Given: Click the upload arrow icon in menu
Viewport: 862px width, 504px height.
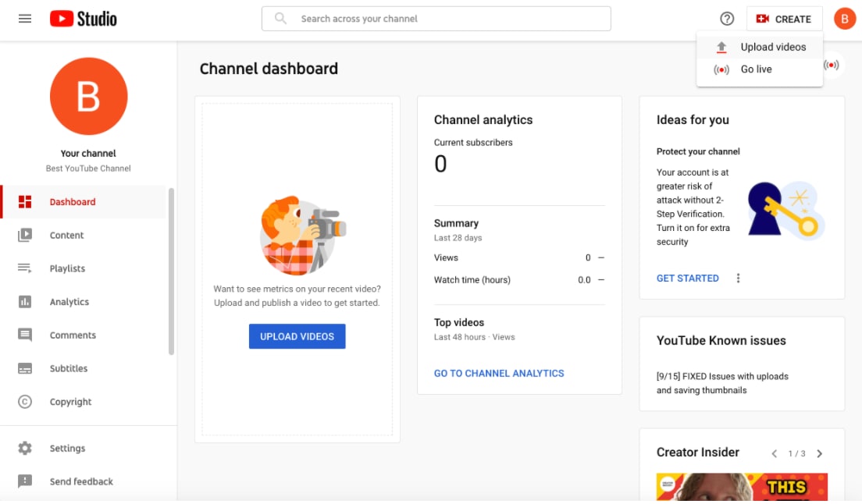Looking at the screenshot, I should click(x=721, y=48).
